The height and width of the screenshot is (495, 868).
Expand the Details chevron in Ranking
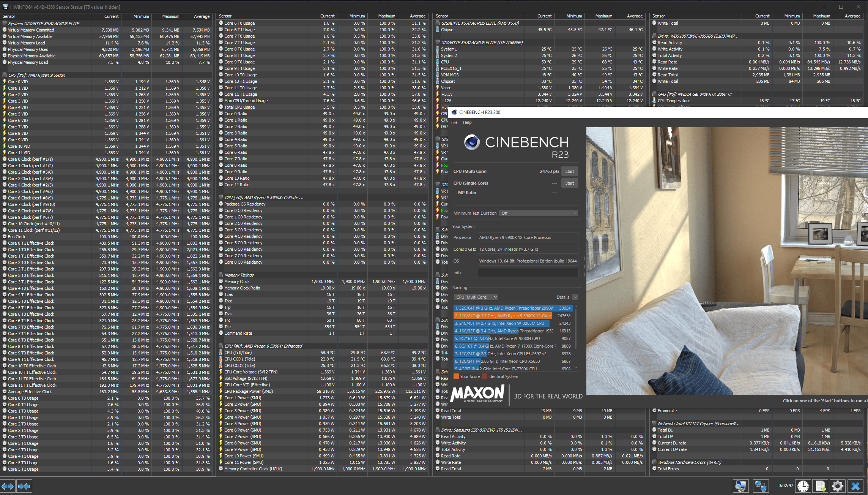point(575,297)
